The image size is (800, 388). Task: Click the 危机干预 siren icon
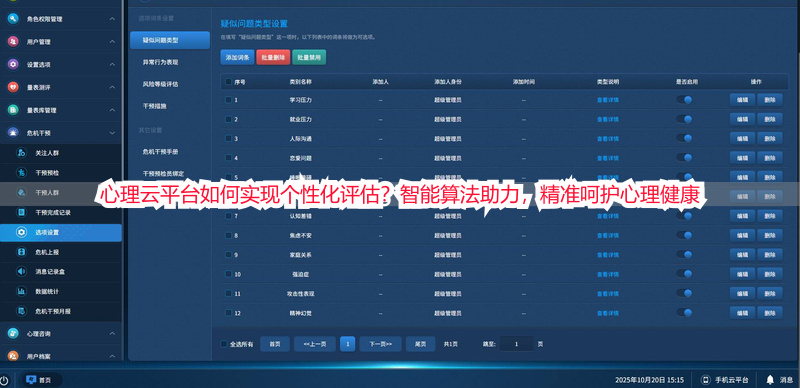tap(13, 133)
